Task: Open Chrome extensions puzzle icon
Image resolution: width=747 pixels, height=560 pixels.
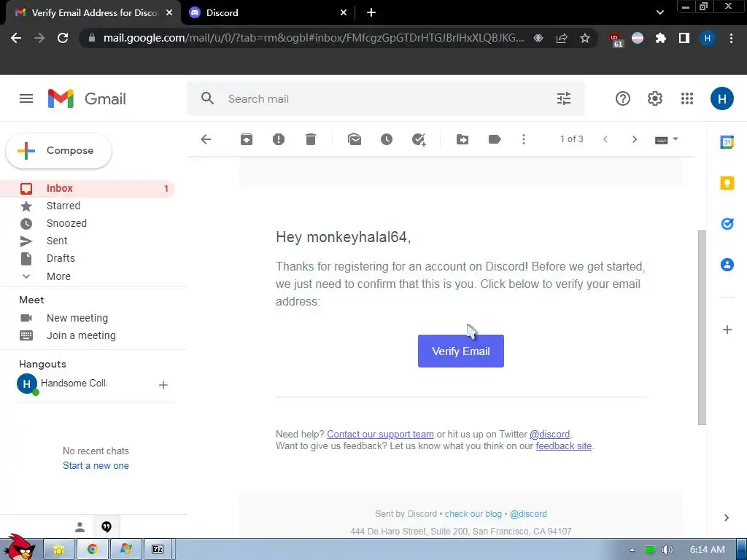Action: click(661, 38)
